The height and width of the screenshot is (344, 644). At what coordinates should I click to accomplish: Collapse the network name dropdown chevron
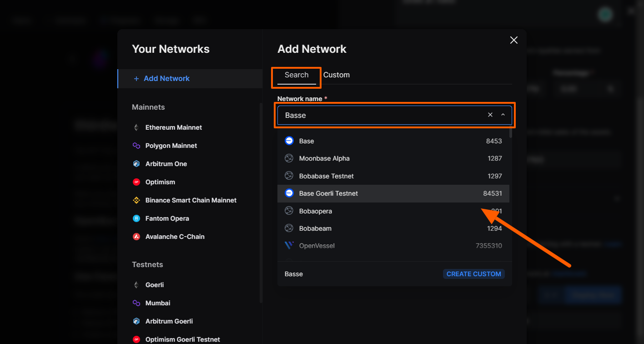(x=503, y=115)
